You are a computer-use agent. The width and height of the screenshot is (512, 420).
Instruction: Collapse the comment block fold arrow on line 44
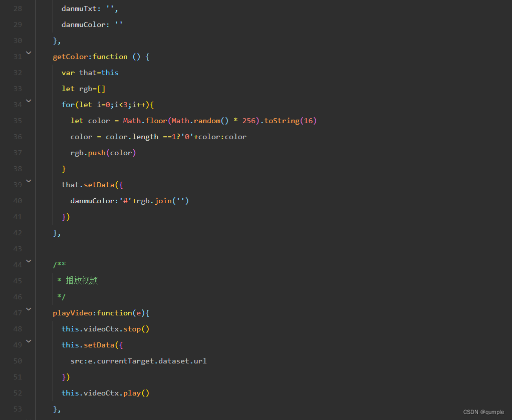tap(29, 261)
